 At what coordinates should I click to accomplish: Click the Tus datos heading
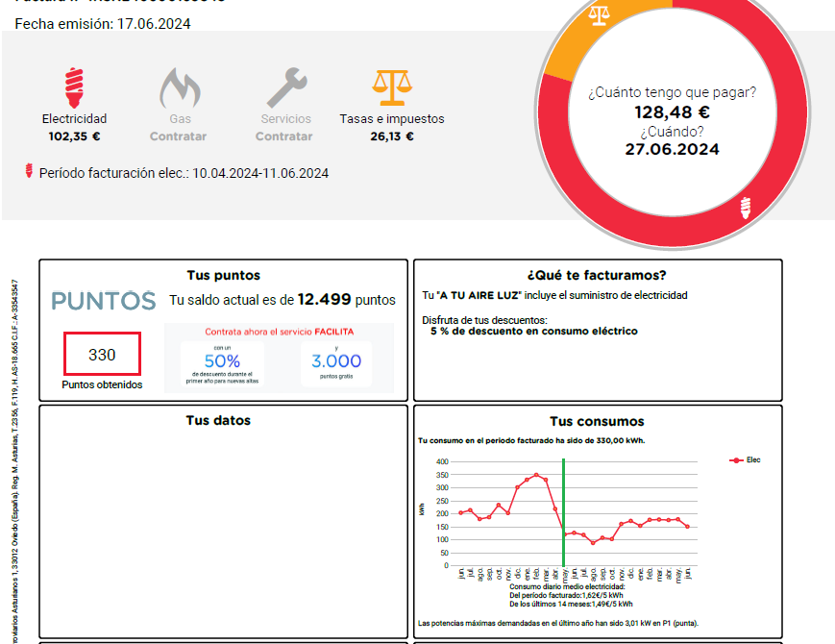[218, 421]
